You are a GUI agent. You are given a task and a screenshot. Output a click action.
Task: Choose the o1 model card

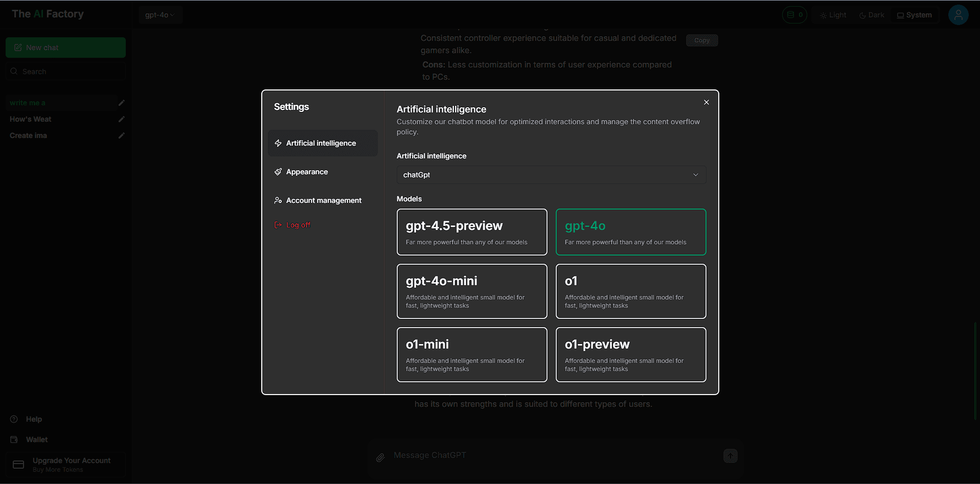pos(631,291)
